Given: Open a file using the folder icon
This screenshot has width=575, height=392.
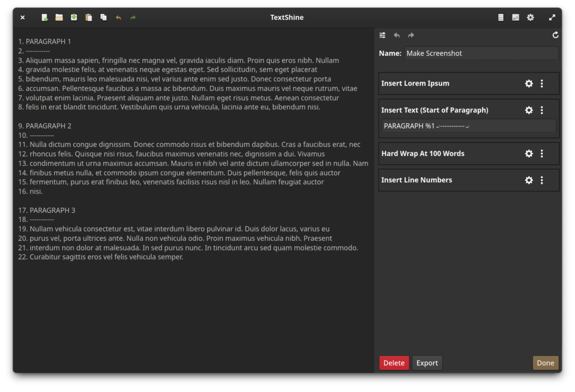Looking at the screenshot, I should coord(59,18).
